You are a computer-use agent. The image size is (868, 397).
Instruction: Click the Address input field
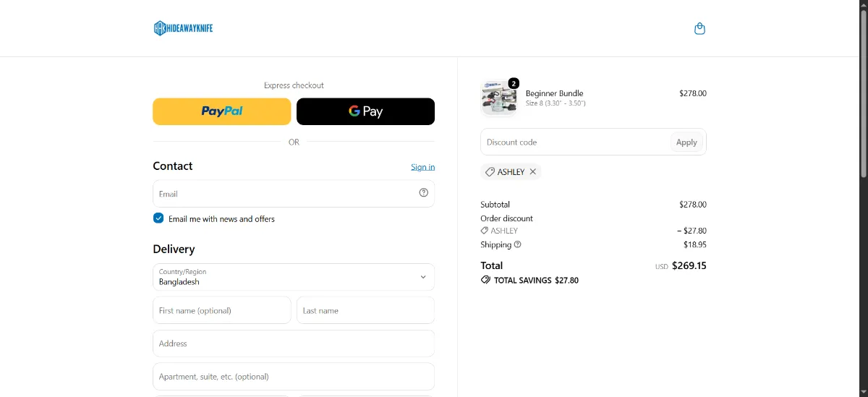coord(294,343)
